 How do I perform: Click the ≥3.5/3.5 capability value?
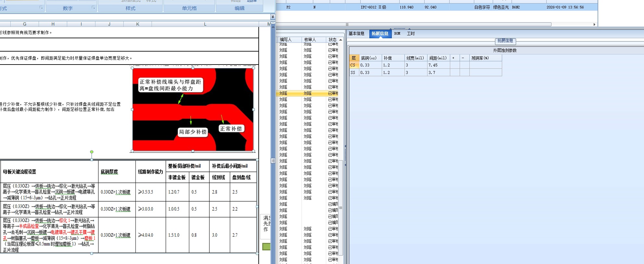[x=146, y=192]
